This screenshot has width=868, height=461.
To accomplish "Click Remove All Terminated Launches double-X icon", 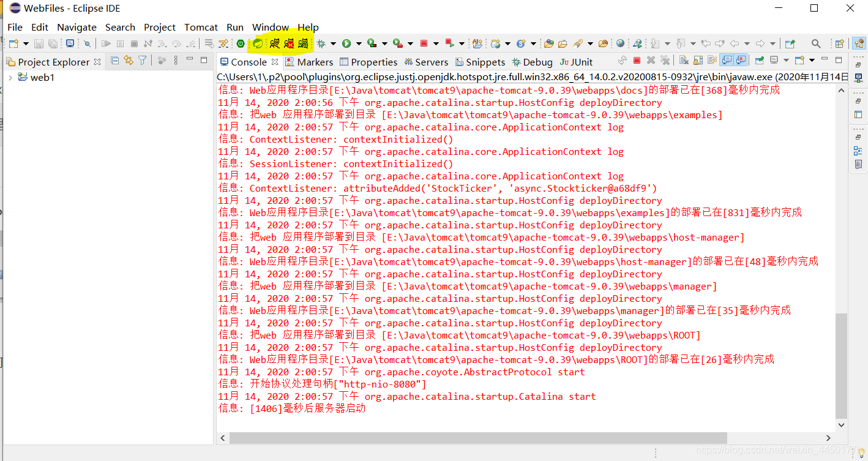I will click(x=665, y=61).
